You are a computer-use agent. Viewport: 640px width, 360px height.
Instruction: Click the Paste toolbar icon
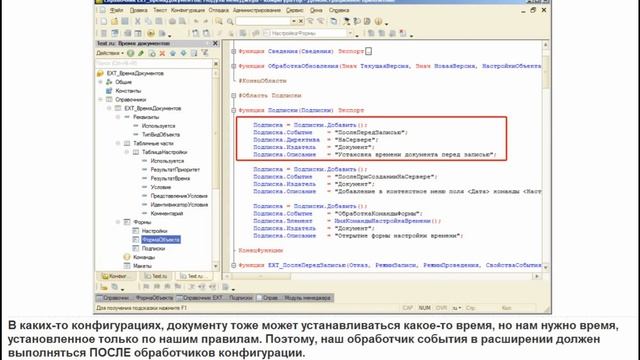coord(158,21)
